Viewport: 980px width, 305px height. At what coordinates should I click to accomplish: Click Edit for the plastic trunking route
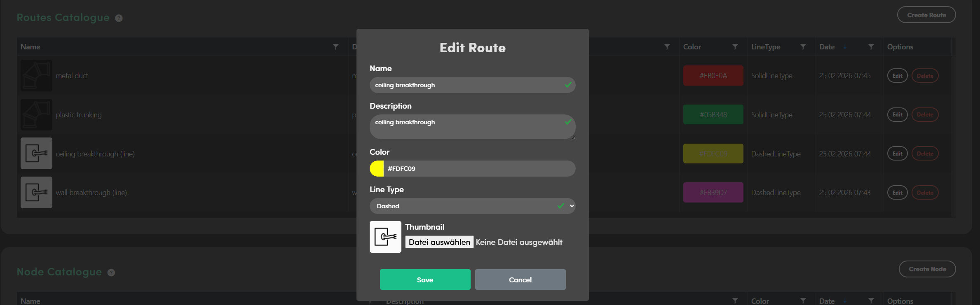click(x=897, y=115)
